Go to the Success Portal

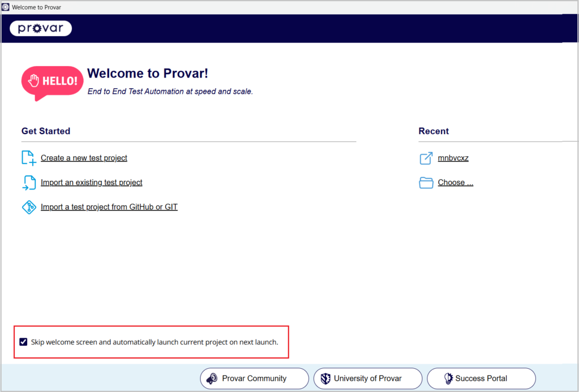tap(481, 378)
